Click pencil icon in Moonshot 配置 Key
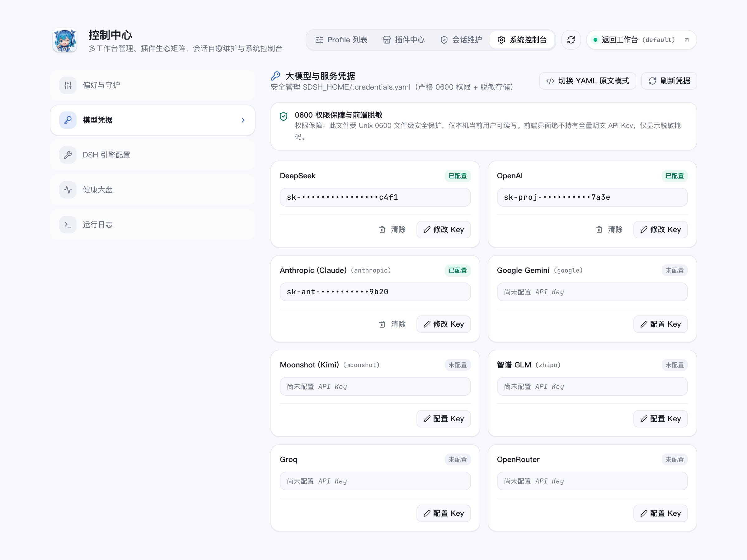Image resolution: width=747 pixels, height=560 pixels. tap(427, 419)
